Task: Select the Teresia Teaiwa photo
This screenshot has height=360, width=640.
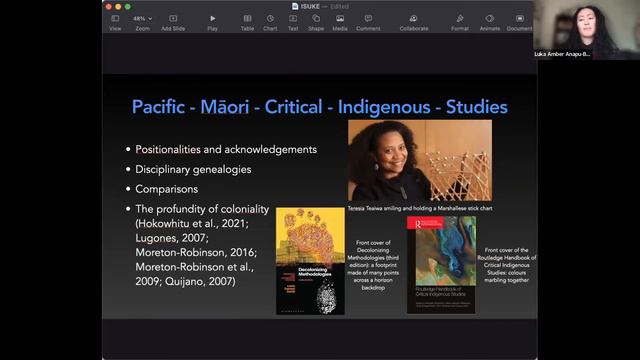Action: pos(420,160)
